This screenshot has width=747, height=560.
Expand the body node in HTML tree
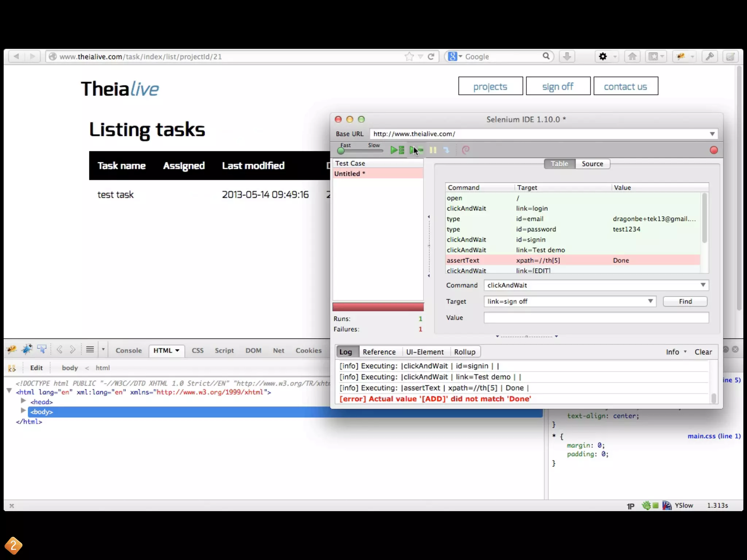pos(23,411)
